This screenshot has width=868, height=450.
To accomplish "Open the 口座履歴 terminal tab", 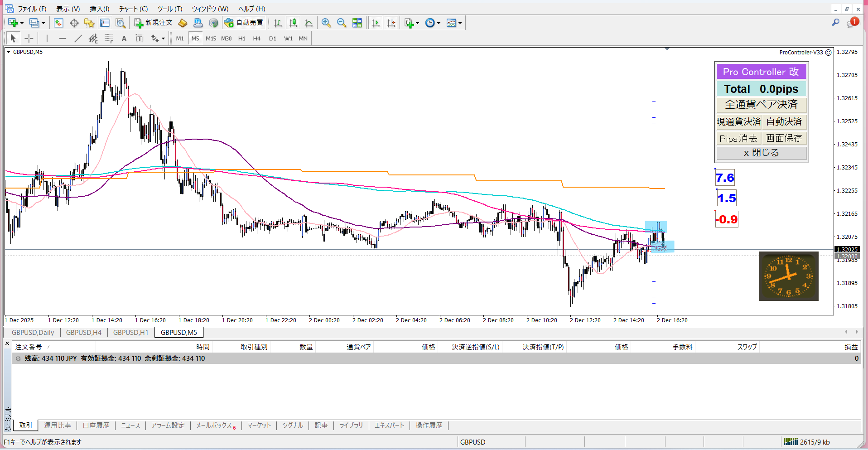I will click(x=96, y=425).
